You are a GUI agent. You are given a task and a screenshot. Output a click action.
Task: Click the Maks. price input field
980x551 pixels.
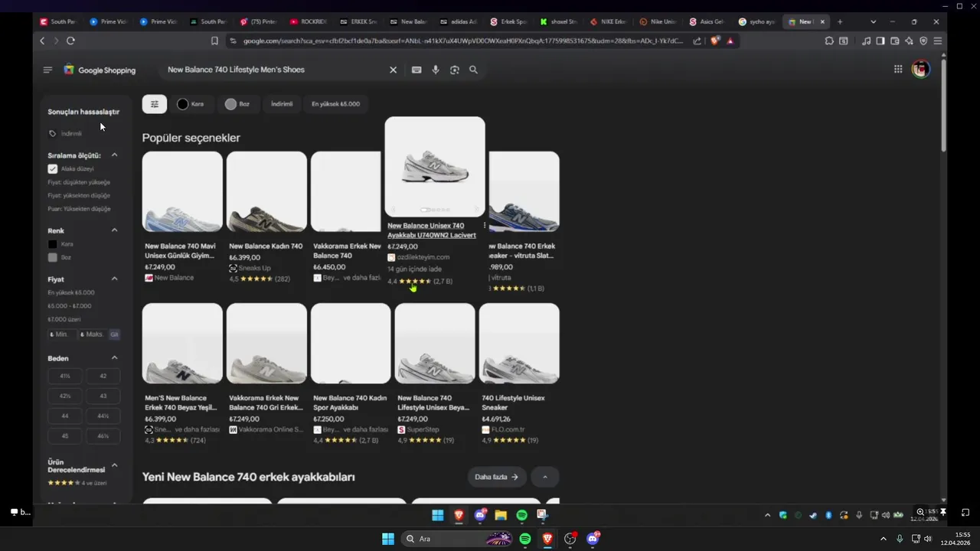93,334
